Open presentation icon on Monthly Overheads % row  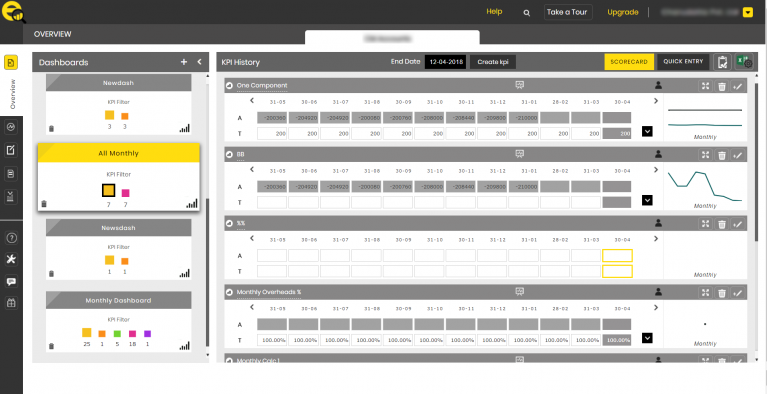519,292
